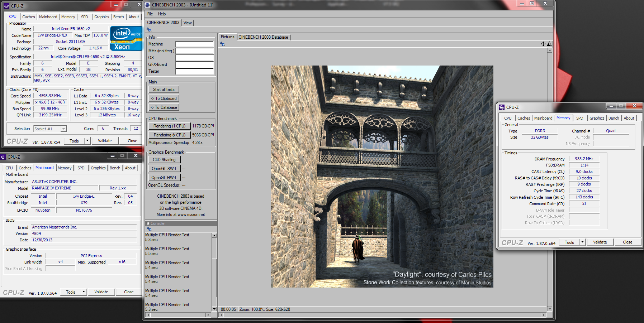This screenshot has height=323, width=644.
Task: Open the File menu in CINEBENCH
Action: click(150, 14)
